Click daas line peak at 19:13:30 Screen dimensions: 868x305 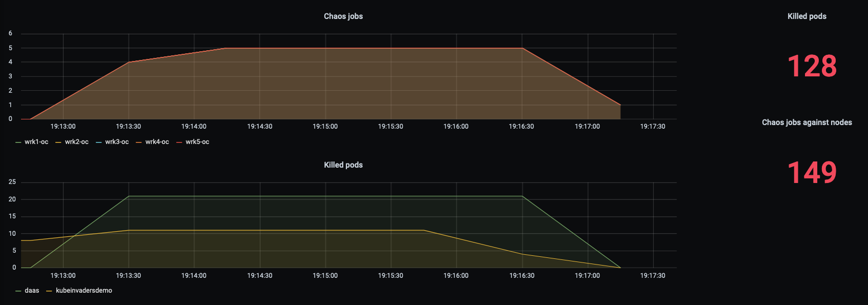(x=129, y=196)
